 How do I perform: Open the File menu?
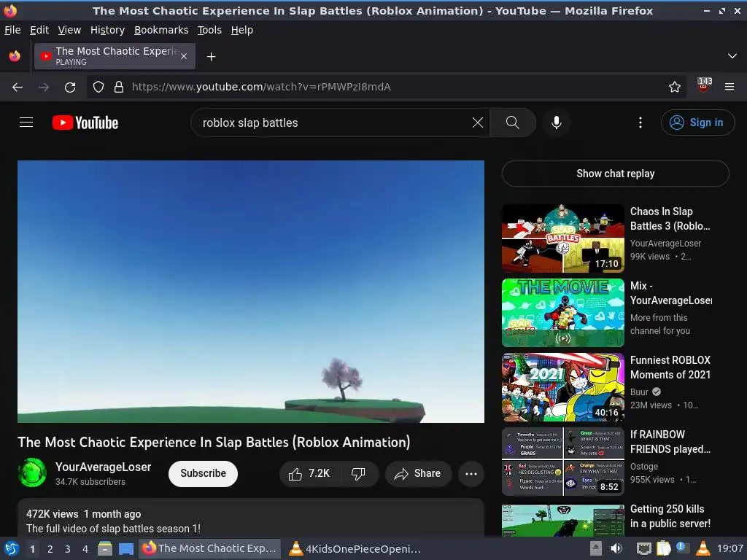[12, 30]
